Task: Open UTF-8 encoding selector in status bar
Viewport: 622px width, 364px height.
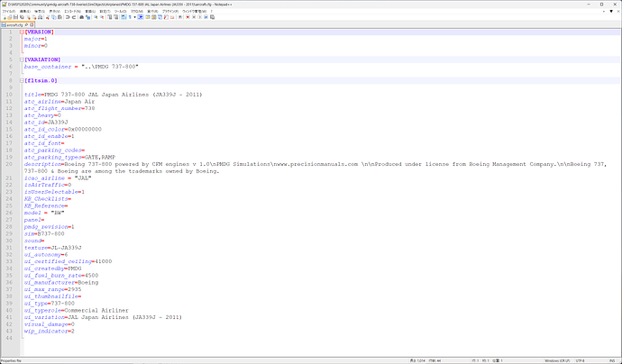Action: pos(581,360)
